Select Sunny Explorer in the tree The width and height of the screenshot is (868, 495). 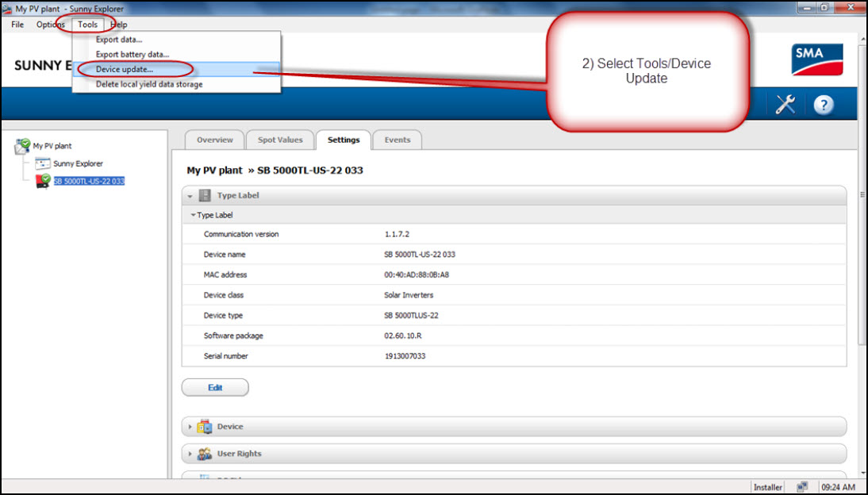pos(78,163)
